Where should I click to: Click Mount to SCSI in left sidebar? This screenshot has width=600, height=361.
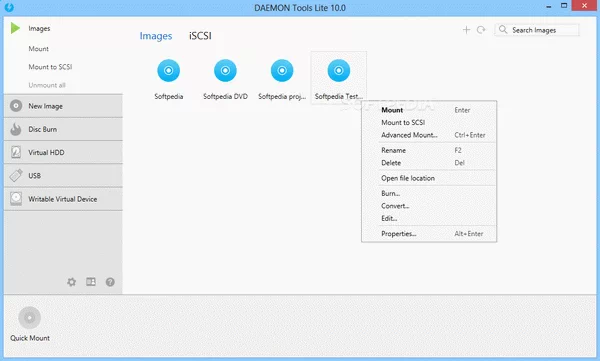pyautogui.click(x=50, y=67)
